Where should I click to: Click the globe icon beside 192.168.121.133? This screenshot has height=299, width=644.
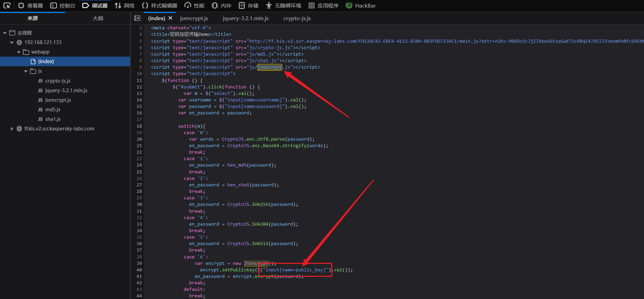[19, 42]
